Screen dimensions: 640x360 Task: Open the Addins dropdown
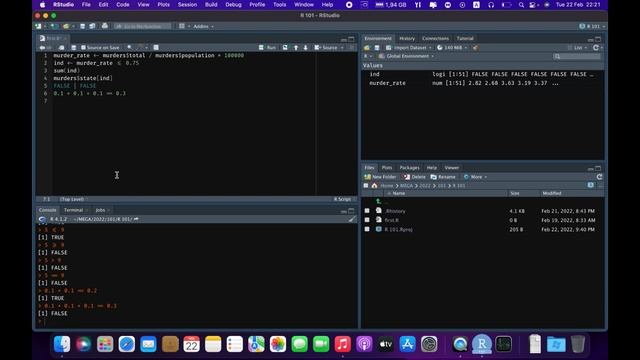coord(203,26)
